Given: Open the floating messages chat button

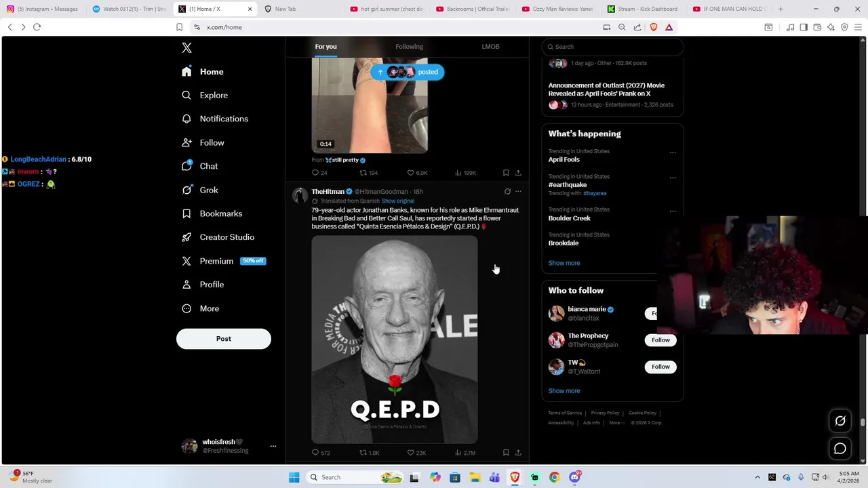Looking at the screenshot, I should pyautogui.click(x=840, y=449).
